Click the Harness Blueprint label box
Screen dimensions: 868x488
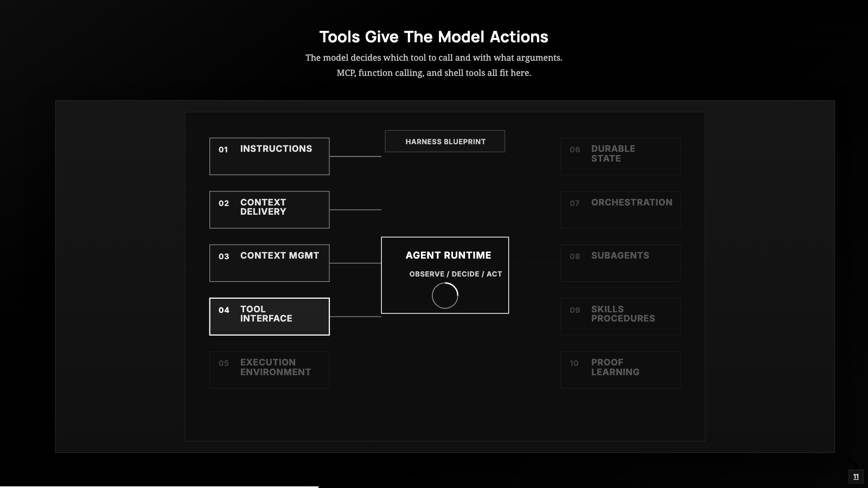tap(445, 141)
